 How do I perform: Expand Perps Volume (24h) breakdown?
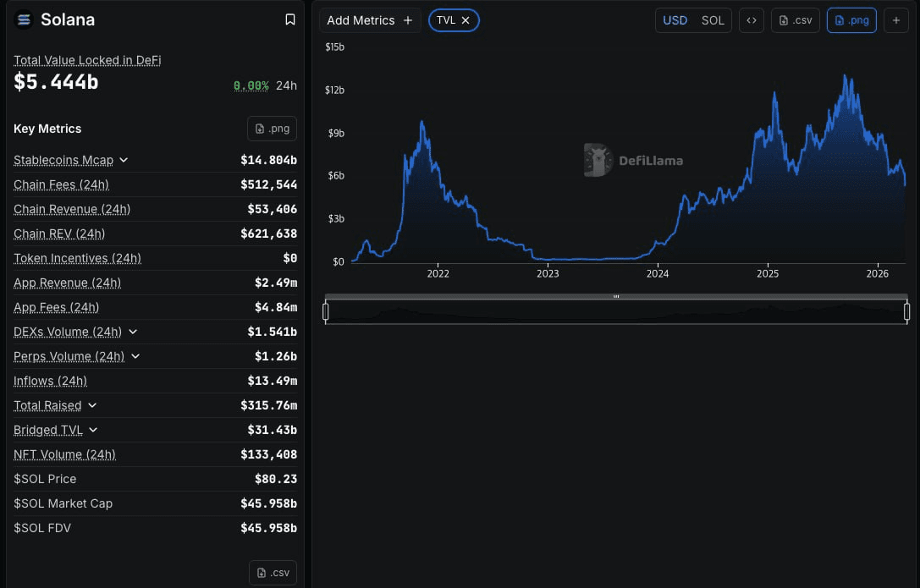135,356
